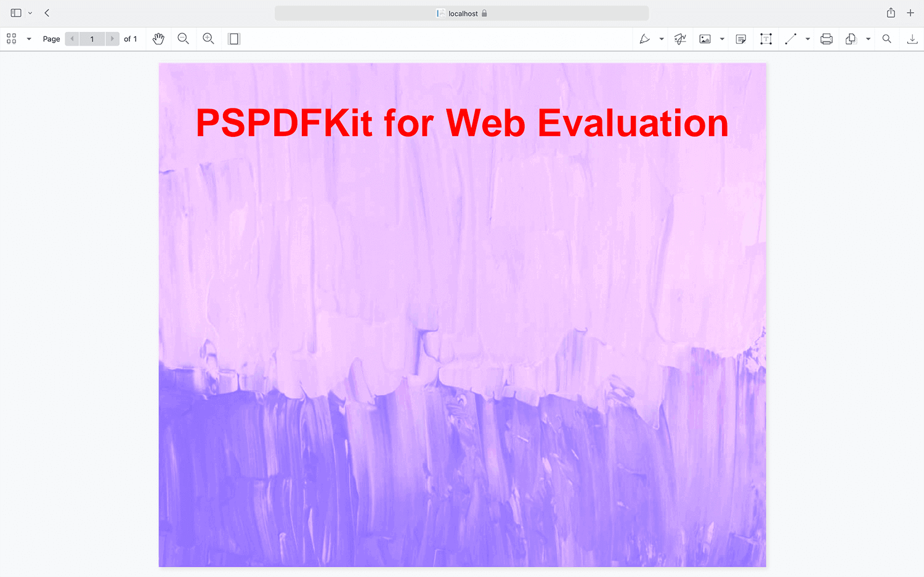Expand the image tool dropdown arrow
This screenshot has height=577, width=924.
click(722, 39)
